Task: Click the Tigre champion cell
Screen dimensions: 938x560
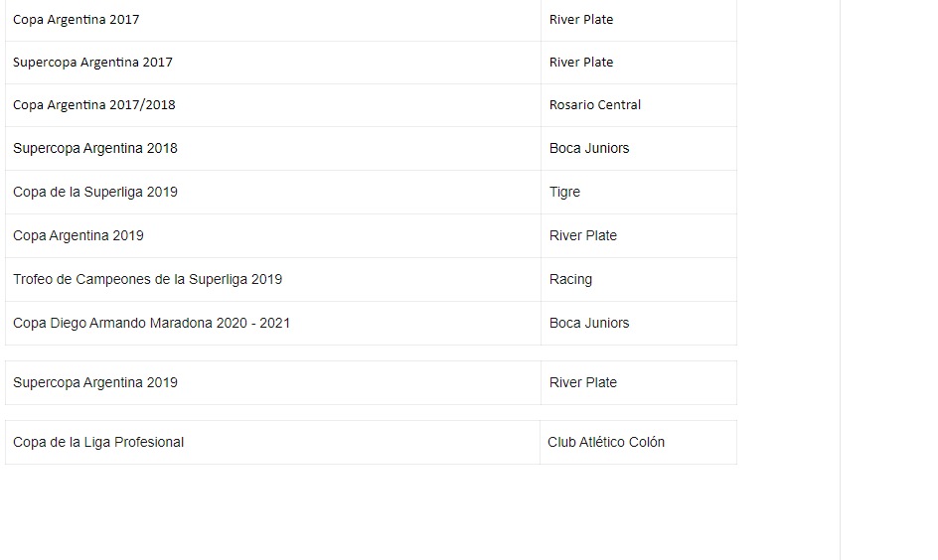Action: tap(639, 192)
